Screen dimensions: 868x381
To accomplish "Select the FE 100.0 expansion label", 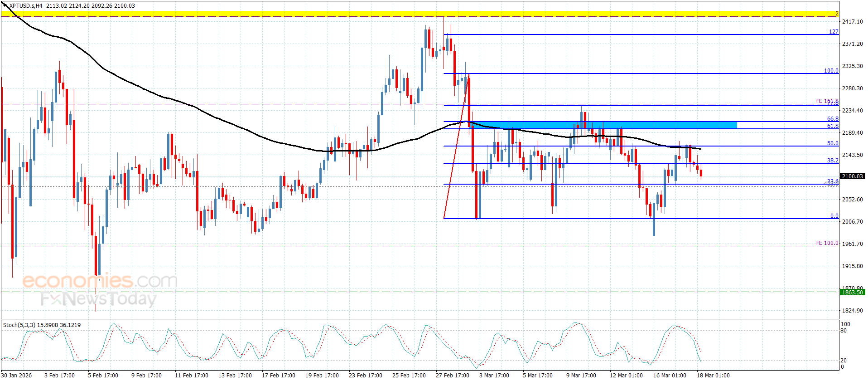I will [x=827, y=243].
